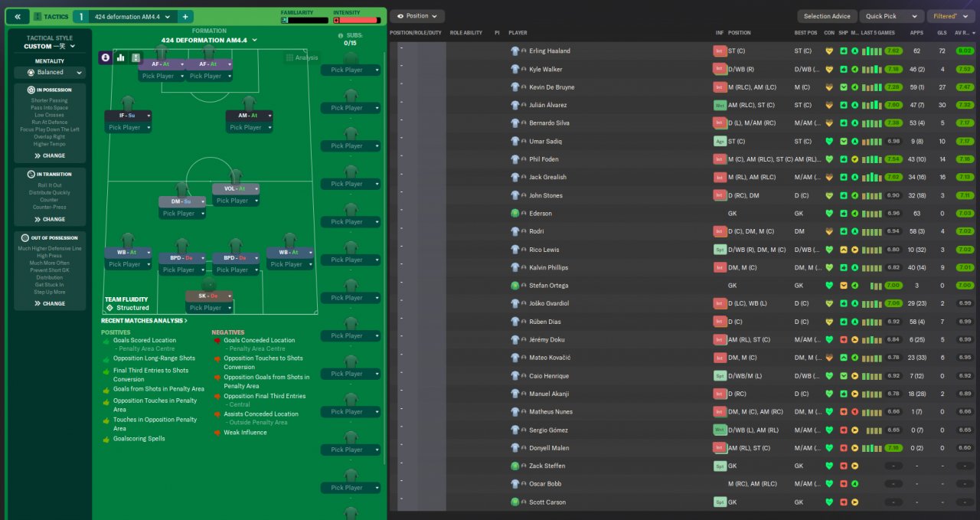Image resolution: width=980 pixels, height=520 pixels.
Task: Open Pick Player under DM - Su
Action: pyautogui.click(x=182, y=214)
